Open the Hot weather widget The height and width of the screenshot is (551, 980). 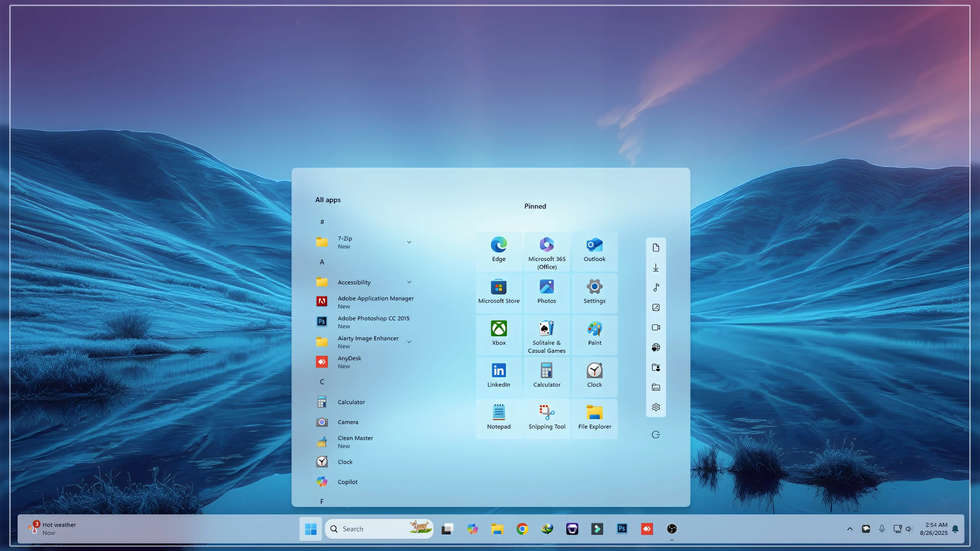(52, 529)
